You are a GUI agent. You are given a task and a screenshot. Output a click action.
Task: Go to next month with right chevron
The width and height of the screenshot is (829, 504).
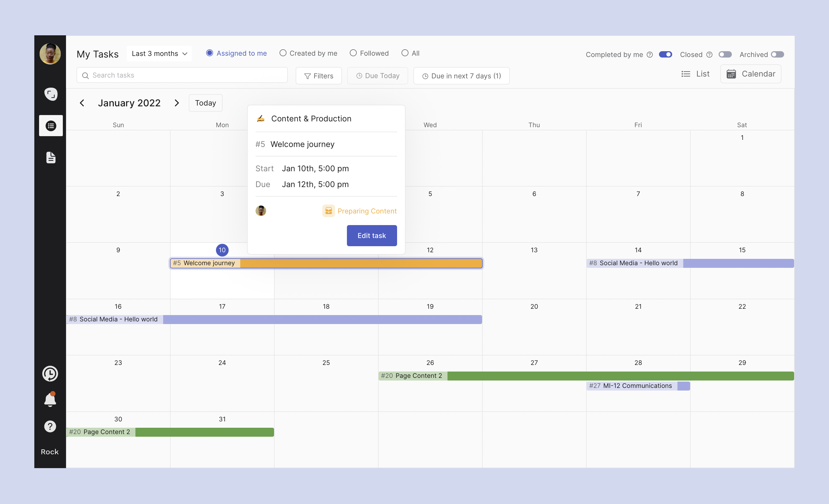click(x=177, y=103)
